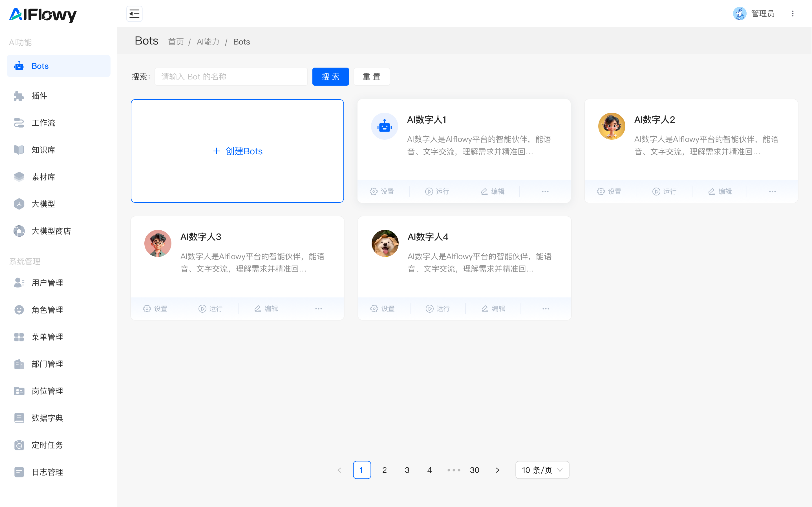Viewport: 812px width, 507px height.
Task: Go to the 首页 breadcrumb link
Action: point(176,42)
